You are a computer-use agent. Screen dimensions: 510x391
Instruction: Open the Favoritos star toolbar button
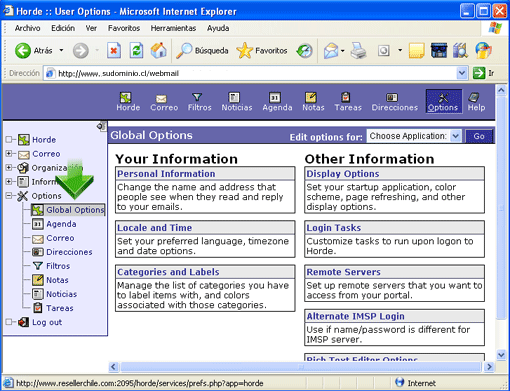tap(261, 51)
